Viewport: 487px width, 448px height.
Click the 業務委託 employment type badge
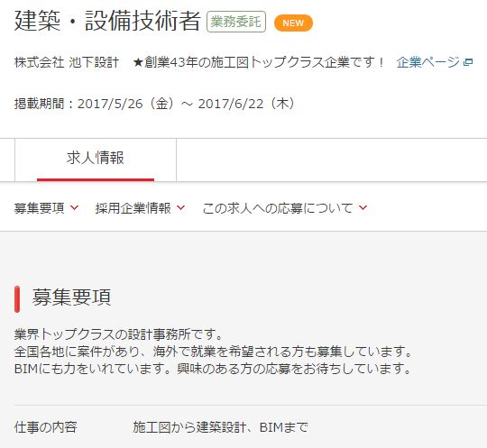[236, 22]
